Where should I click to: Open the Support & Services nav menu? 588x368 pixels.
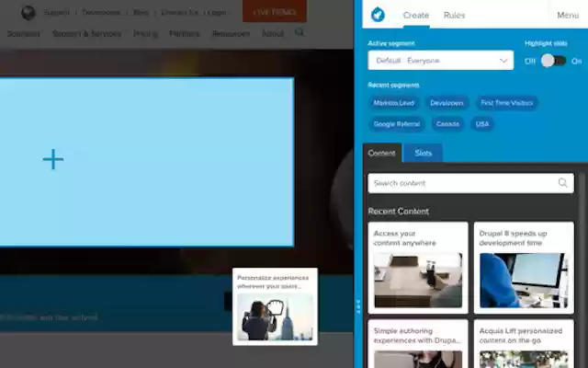click(x=86, y=33)
